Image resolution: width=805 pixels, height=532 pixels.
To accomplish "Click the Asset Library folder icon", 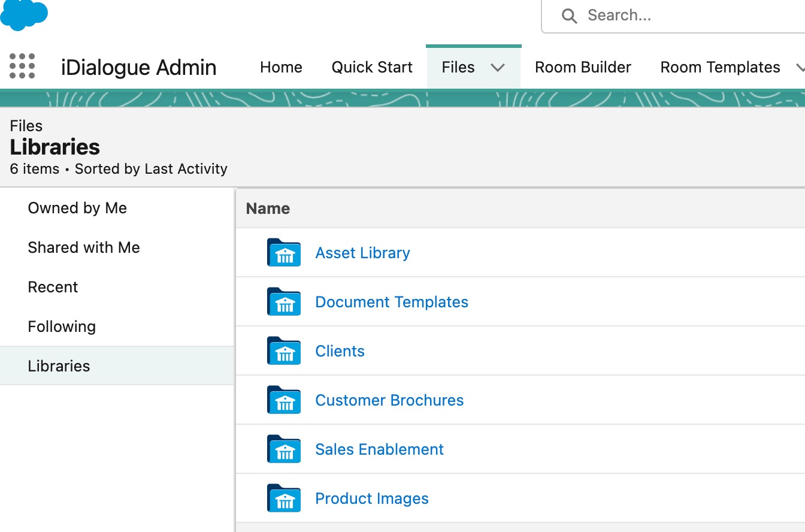I will click(x=284, y=252).
